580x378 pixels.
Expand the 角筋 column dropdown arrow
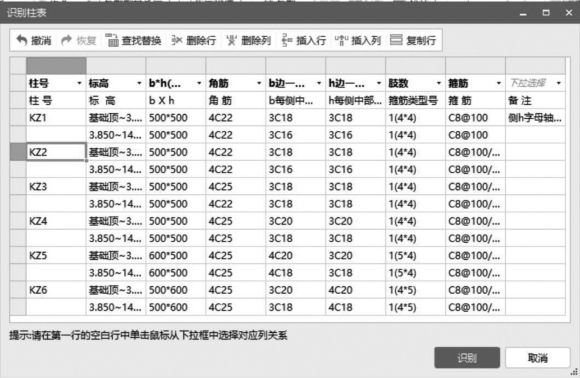click(259, 83)
